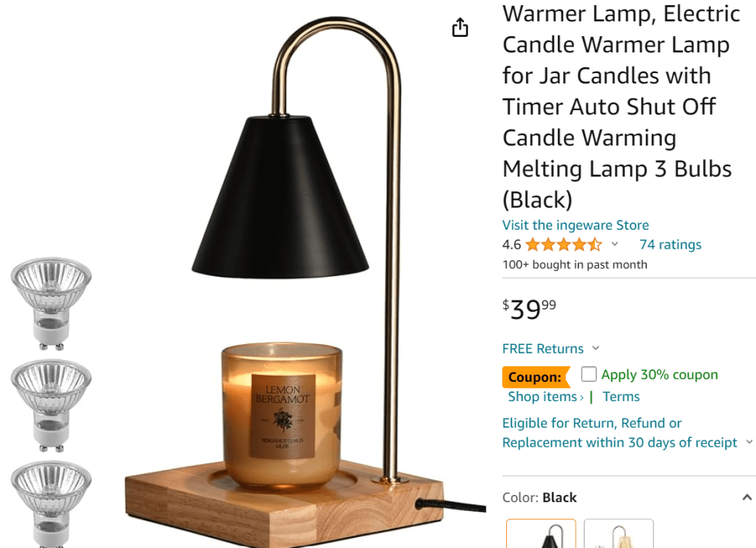
Task: Expand the return policy chevron
Action: 749,442
